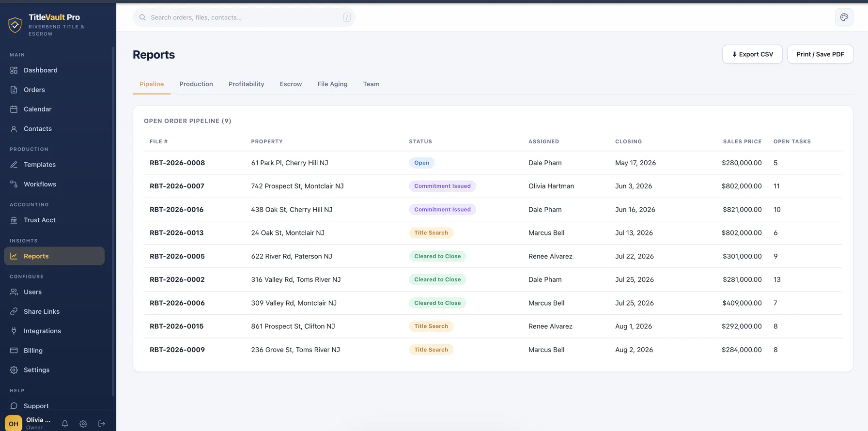The width and height of the screenshot is (868, 431).
Task: Open file RBT-2026-0009
Action: pyautogui.click(x=177, y=350)
